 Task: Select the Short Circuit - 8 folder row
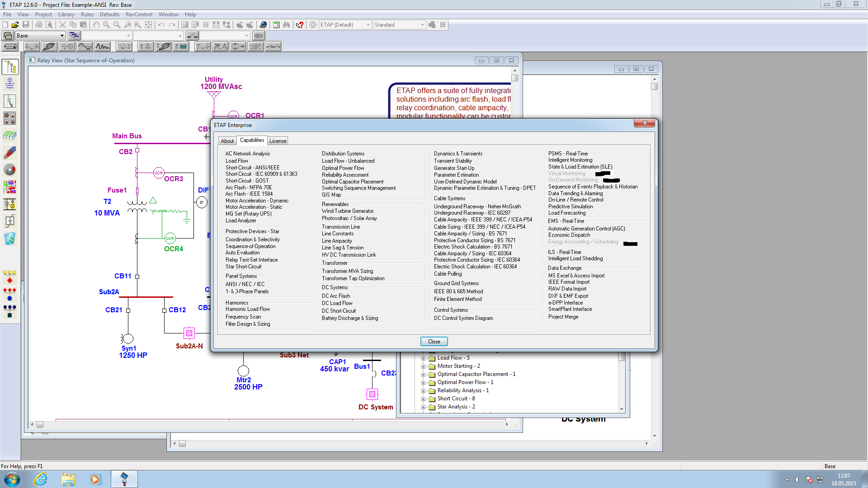tap(456, 399)
